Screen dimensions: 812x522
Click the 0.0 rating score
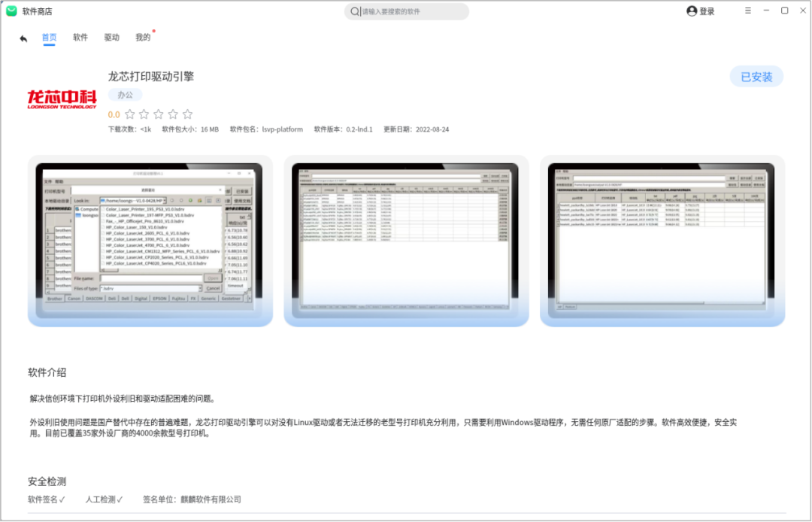(114, 114)
